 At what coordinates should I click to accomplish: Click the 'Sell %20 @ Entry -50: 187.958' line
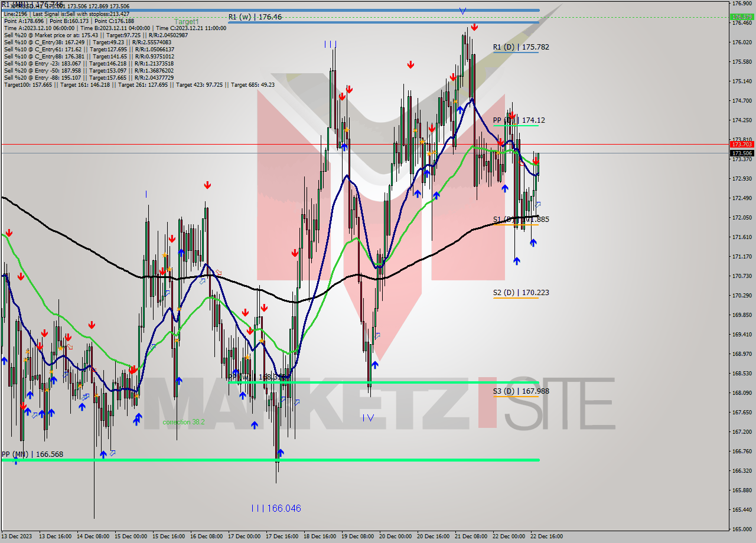89,70
